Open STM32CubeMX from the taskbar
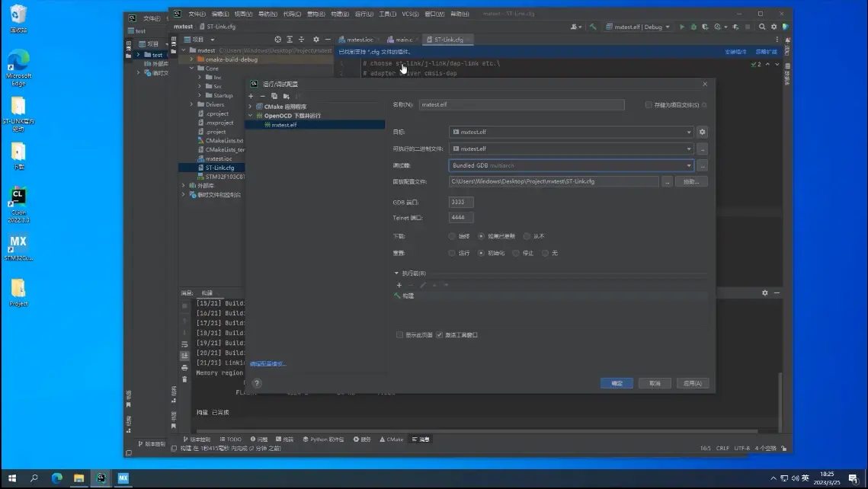Screen dimensions: 868x489 122,478
